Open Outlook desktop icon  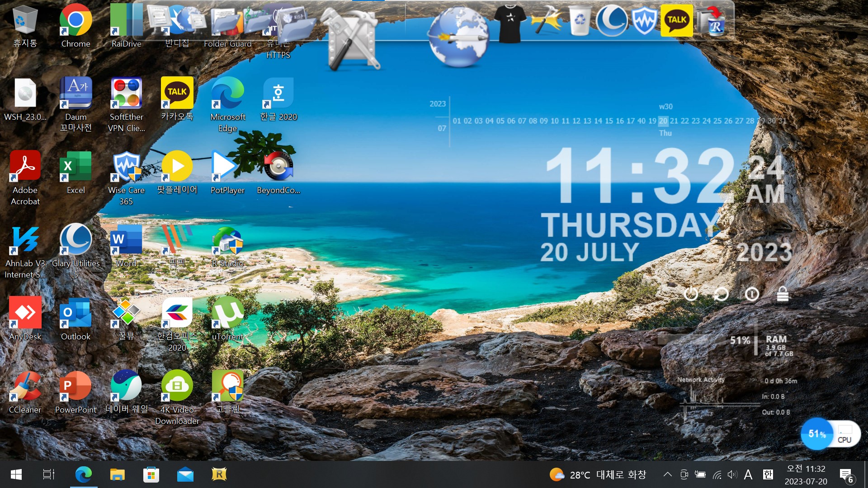click(75, 313)
